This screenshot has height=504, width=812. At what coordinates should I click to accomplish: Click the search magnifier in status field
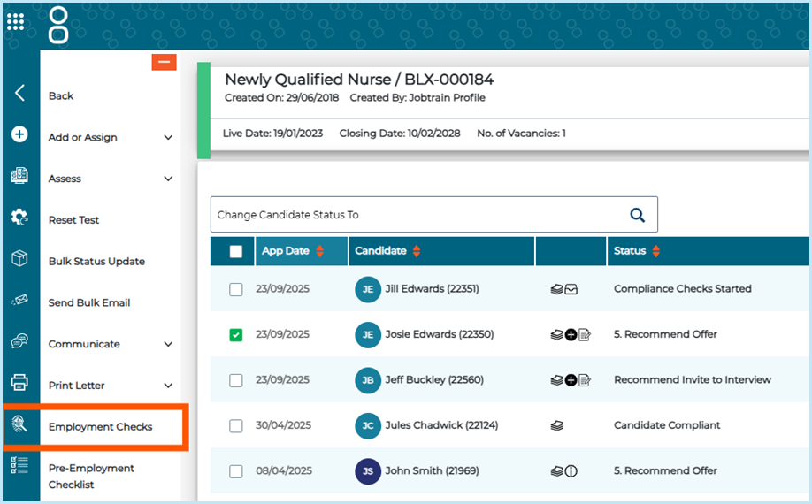(x=638, y=215)
